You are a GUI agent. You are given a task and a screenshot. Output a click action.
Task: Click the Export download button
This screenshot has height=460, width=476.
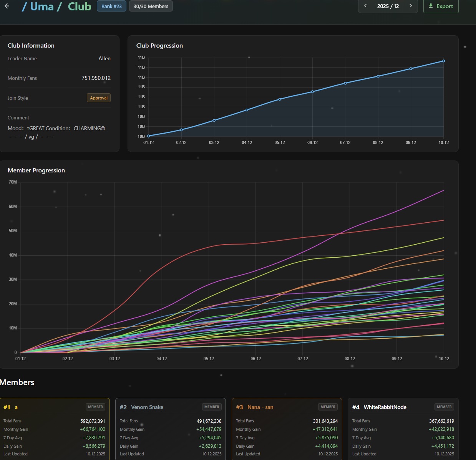[441, 6]
